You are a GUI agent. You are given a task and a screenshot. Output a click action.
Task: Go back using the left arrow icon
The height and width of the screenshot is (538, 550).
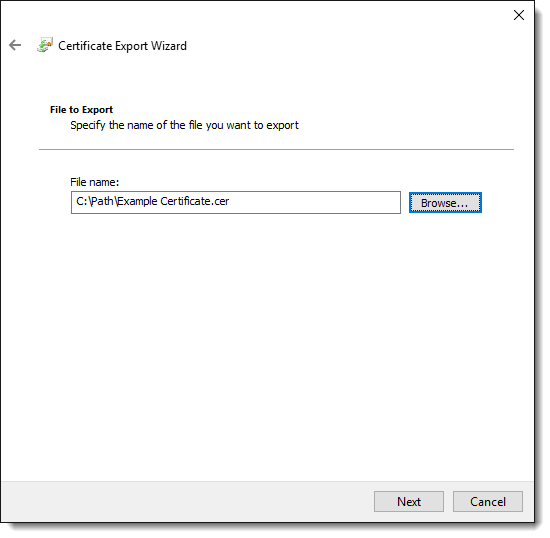point(15,45)
